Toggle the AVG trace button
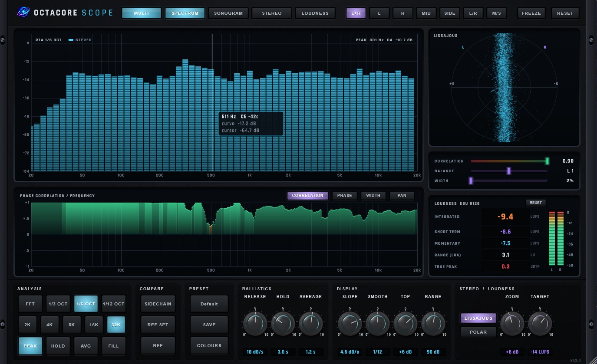Image resolution: width=597 pixels, height=364 pixels. [86, 346]
